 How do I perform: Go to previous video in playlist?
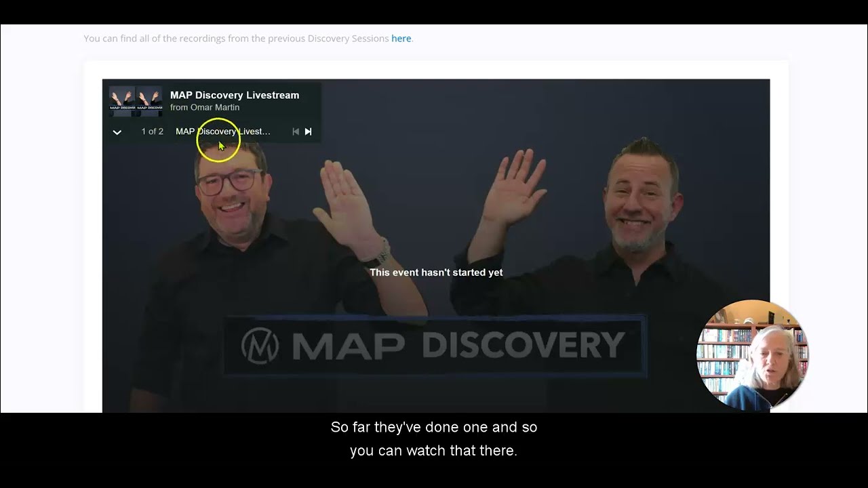(296, 131)
